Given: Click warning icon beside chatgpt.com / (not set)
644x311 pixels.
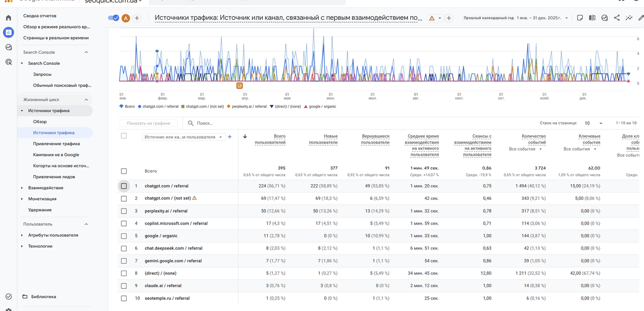Looking at the screenshot, I should click(195, 198).
